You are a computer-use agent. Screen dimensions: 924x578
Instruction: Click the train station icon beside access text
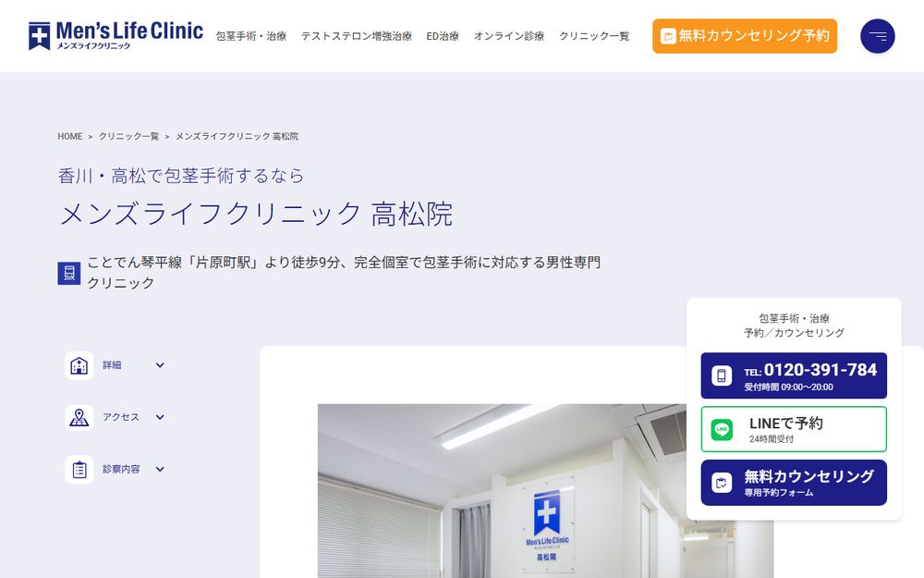(69, 273)
